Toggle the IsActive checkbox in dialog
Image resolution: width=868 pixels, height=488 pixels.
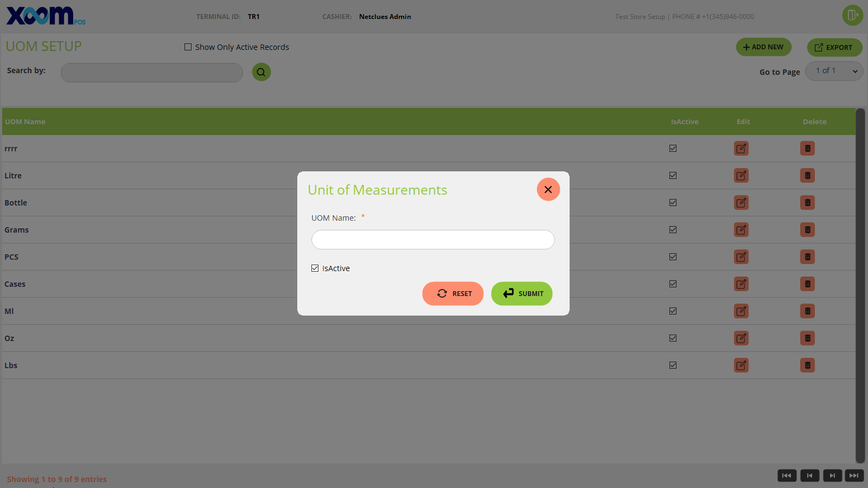(315, 268)
